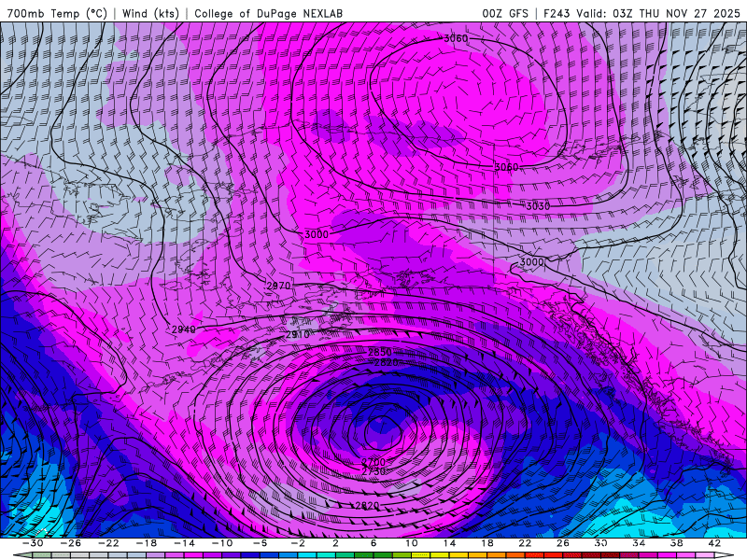Click the 2940 height contour label
Viewport: 747px width, 560px height.
[183, 329]
